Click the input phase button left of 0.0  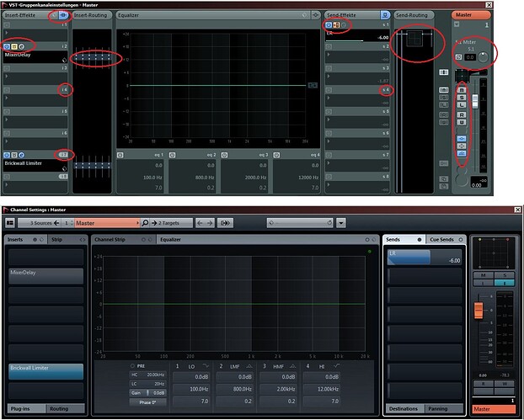[459, 57]
